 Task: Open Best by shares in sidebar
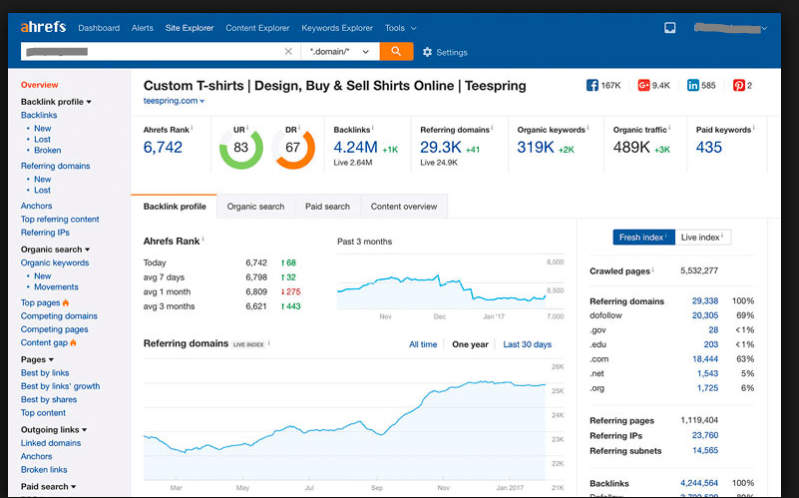(x=49, y=400)
